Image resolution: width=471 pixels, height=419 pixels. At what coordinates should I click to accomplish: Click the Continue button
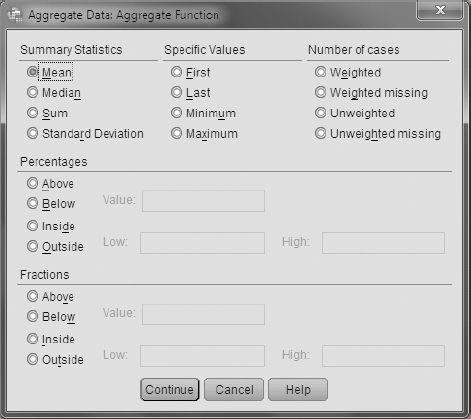point(170,389)
